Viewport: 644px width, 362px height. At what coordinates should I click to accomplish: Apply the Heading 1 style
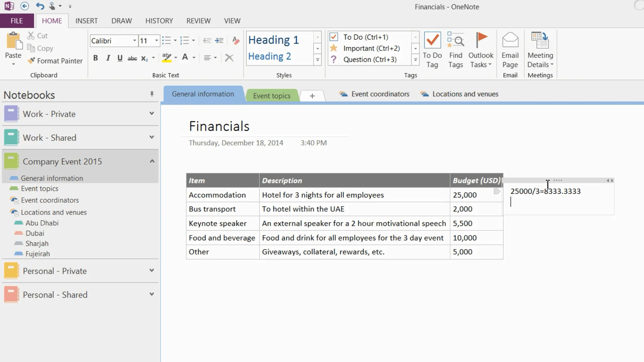273,40
